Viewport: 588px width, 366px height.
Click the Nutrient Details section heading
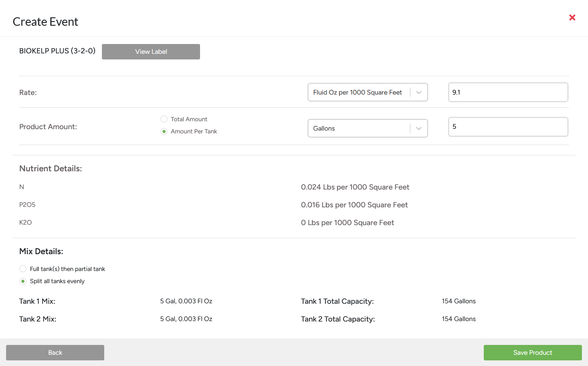(50, 168)
